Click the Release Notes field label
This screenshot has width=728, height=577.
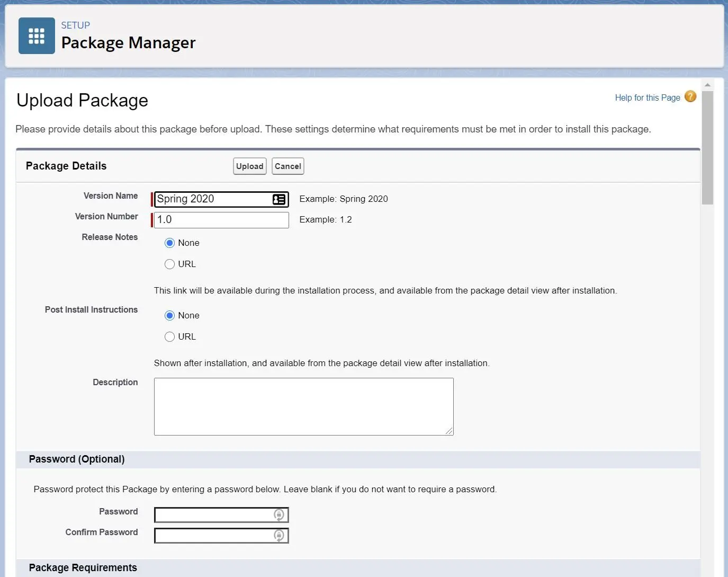(x=110, y=237)
